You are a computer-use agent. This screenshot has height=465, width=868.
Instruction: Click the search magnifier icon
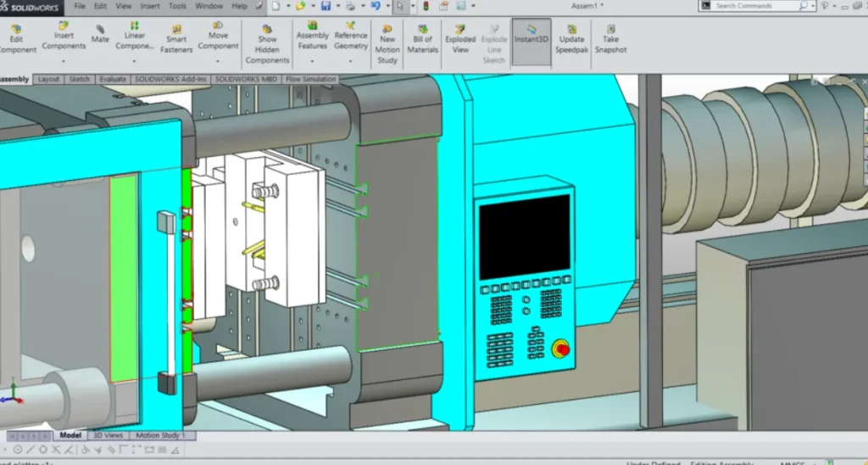tap(804, 6)
